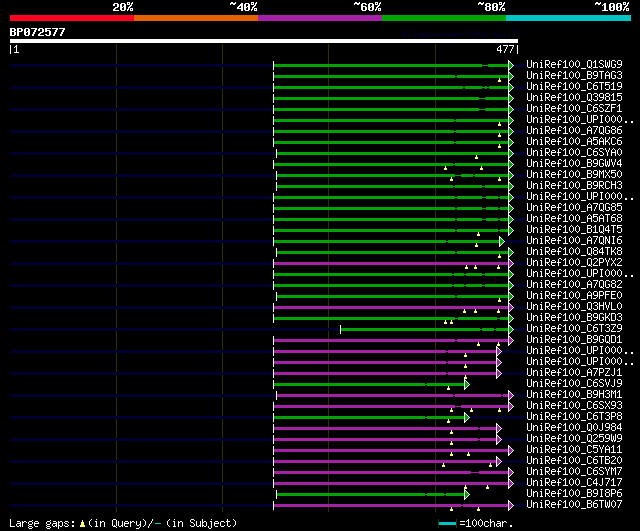Image resolution: width=640 pixels, height=531 pixels.
Task: Open hit UniRef100_Q1SWG9
Action: pos(574,64)
